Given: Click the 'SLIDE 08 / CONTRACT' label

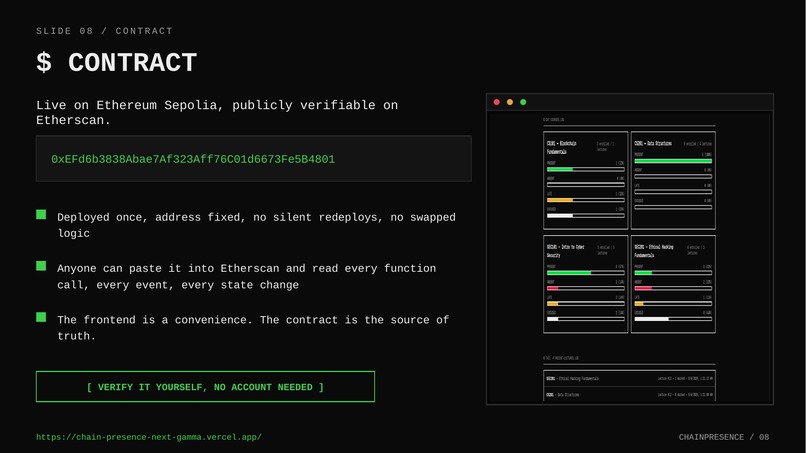Looking at the screenshot, I should point(104,31).
